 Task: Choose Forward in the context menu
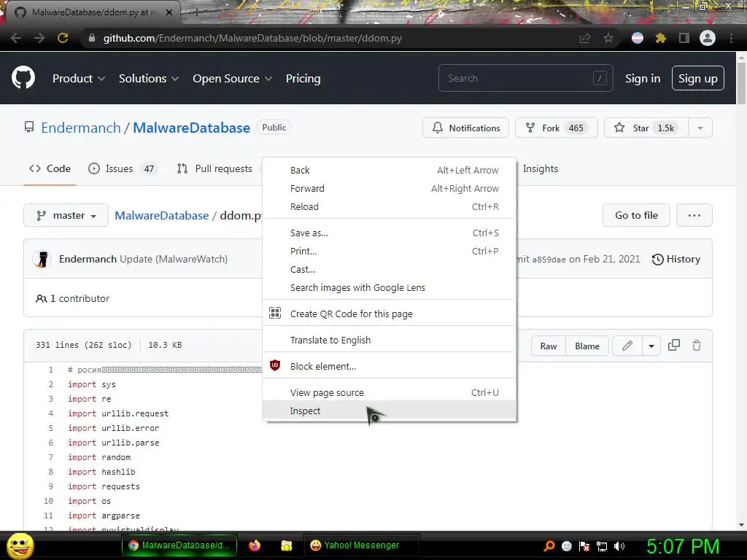390,189
